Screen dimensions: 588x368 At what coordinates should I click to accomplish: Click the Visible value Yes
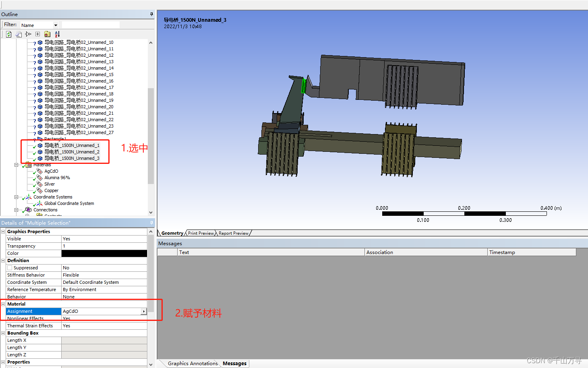tap(104, 239)
